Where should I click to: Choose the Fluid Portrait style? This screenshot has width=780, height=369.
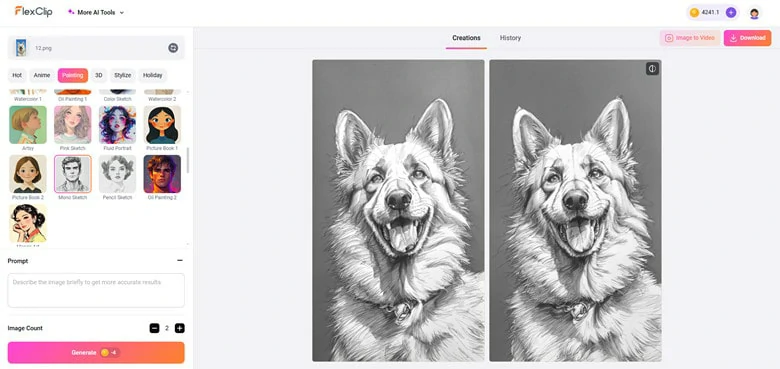(117, 125)
